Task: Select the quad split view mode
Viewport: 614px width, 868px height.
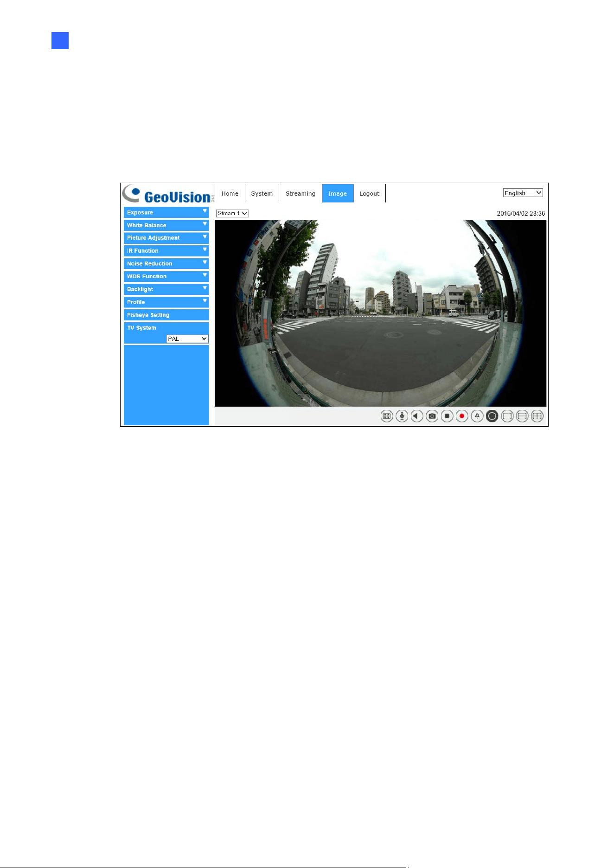Action: tap(537, 416)
